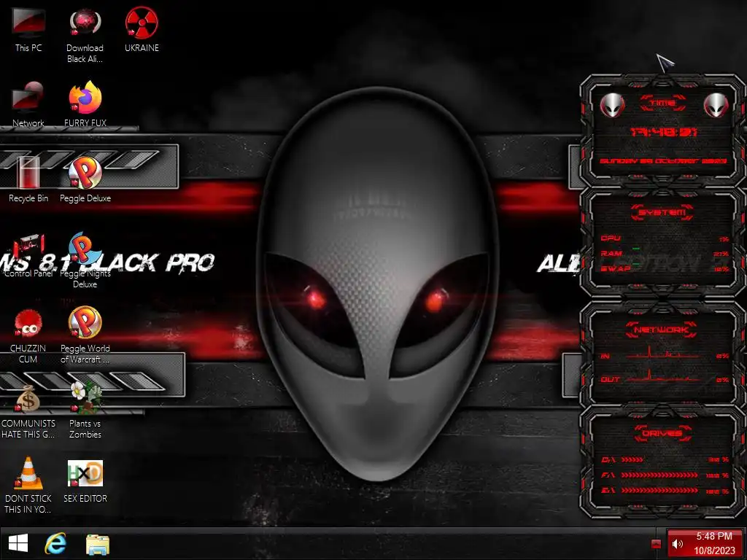This screenshot has height=560, width=747.
Task: Open the taskbar clock showing 5:48 PM
Action: coord(714,536)
